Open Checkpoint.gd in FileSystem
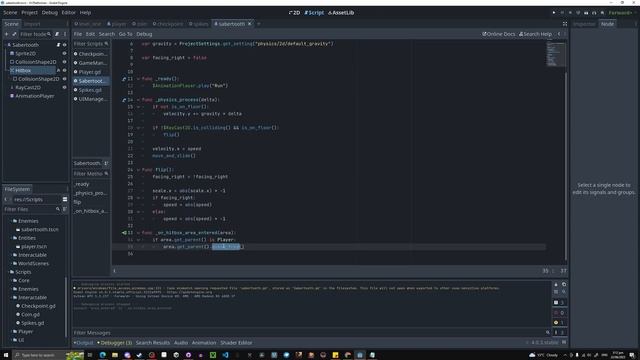Viewport: 640px width, 360px height. [x=38, y=306]
